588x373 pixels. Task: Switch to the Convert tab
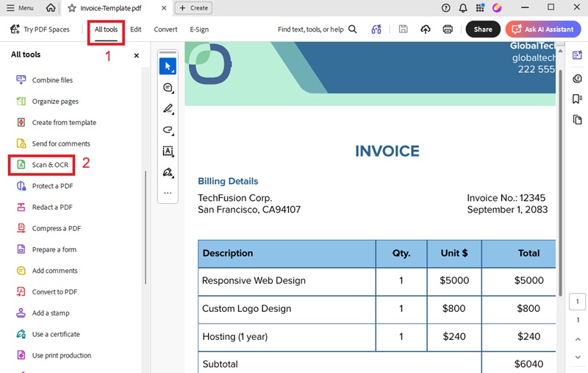click(165, 29)
